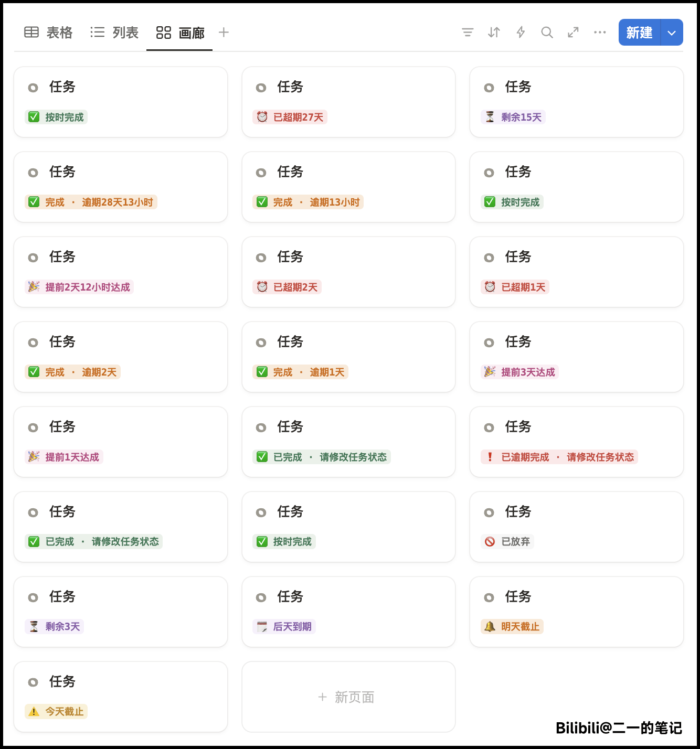Open the filter icon in toolbar
The width and height of the screenshot is (700, 749).
(468, 33)
